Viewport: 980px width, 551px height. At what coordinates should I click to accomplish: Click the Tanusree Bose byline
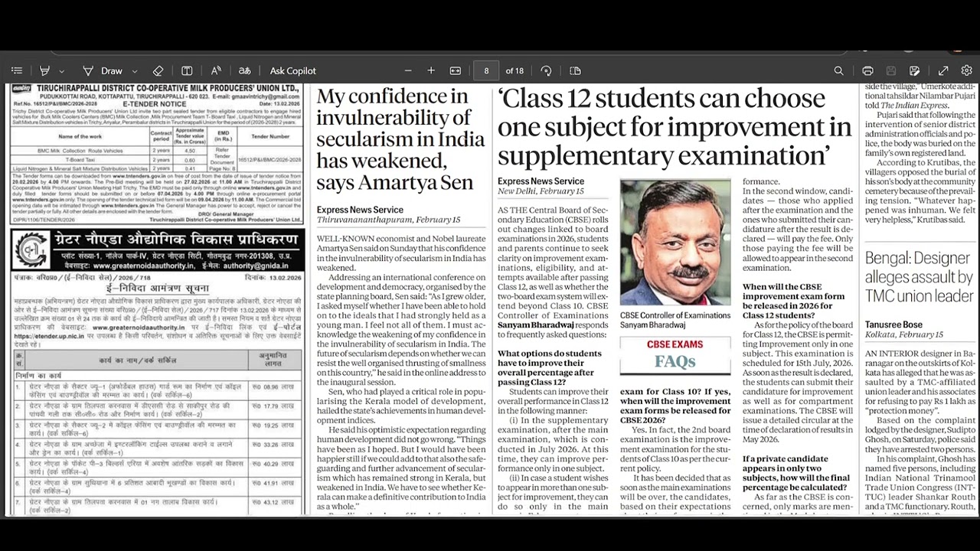893,324
